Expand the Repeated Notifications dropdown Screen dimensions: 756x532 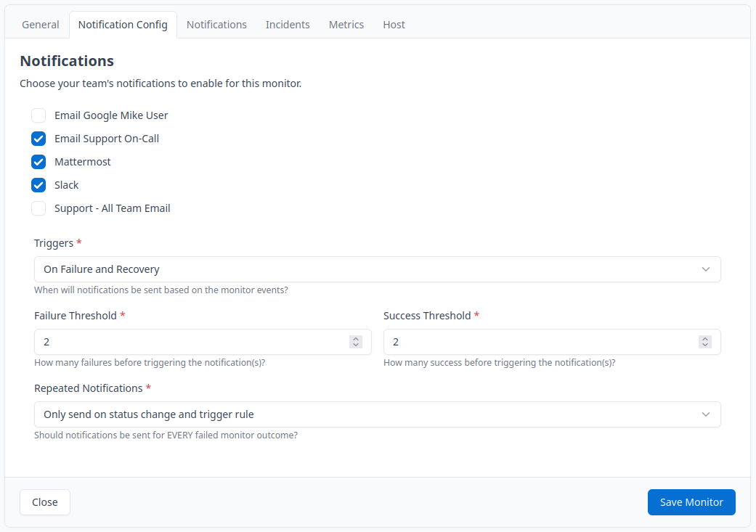(377, 414)
